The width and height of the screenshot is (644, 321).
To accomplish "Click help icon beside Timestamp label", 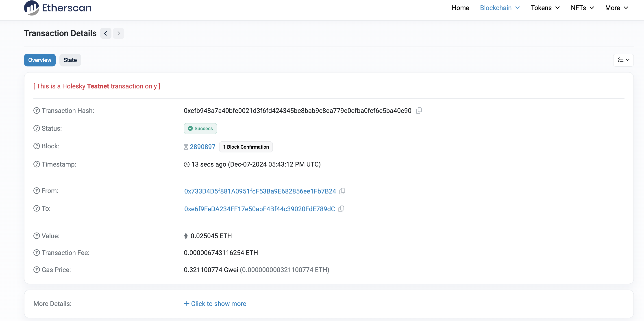I will [37, 164].
